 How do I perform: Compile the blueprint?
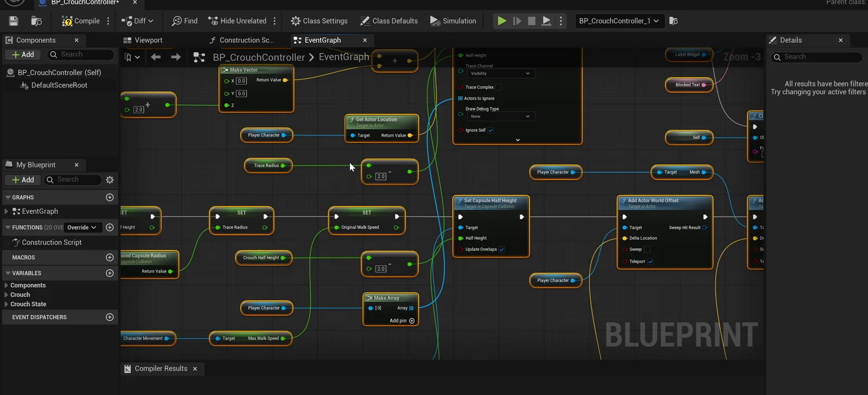tap(81, 21)
